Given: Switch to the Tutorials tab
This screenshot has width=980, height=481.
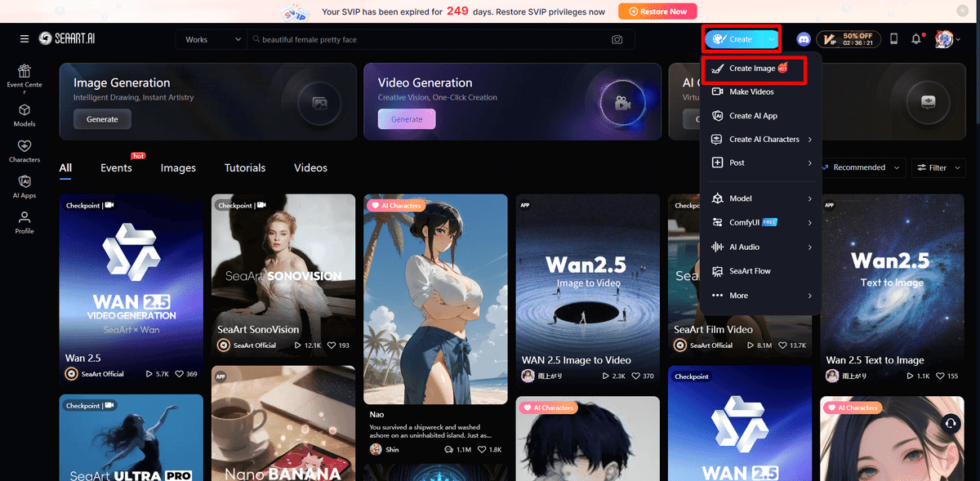Looking at the screenshot, I should (x=245, y=168).
